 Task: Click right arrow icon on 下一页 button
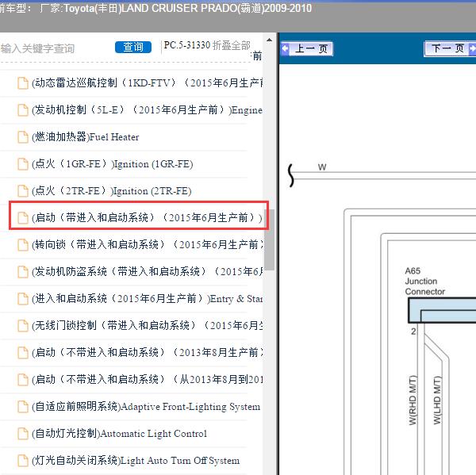[x=472, y=48]
